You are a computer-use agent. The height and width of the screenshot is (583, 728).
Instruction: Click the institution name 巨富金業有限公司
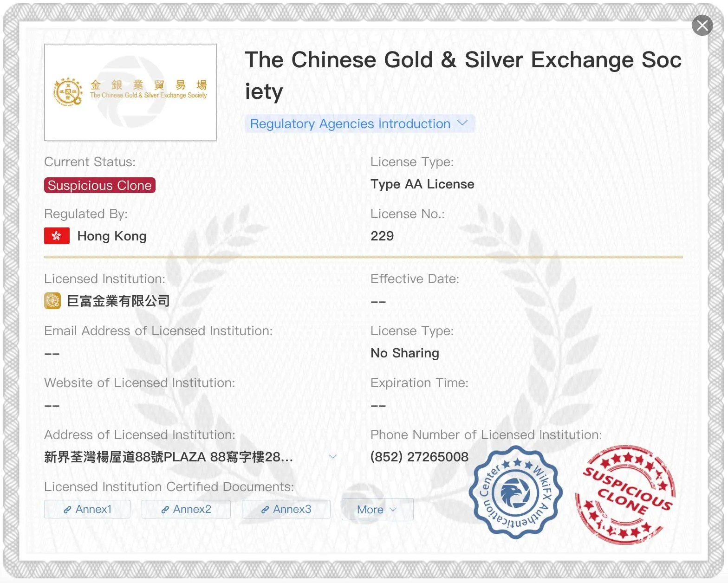pyautogui.click(x=118, y=301)
